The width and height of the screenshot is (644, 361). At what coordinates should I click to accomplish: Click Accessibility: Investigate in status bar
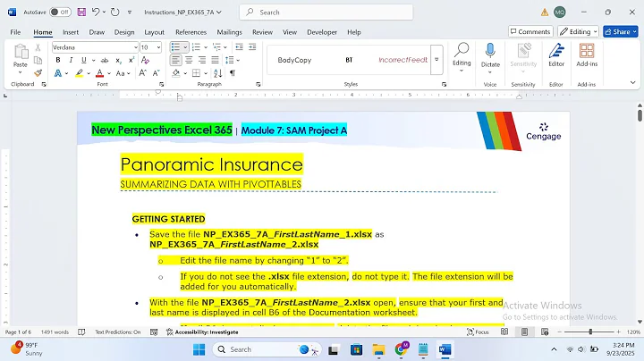(x=202, y=332)
